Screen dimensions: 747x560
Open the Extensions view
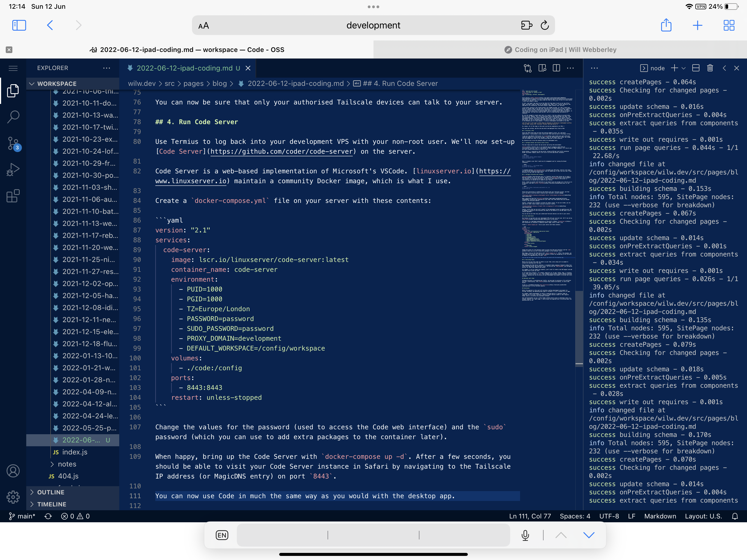coord(13,196)
